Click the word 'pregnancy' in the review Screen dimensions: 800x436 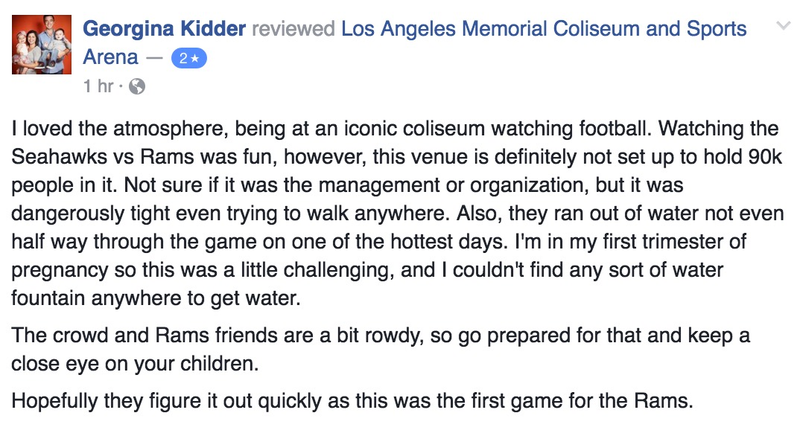coord(60,271)
